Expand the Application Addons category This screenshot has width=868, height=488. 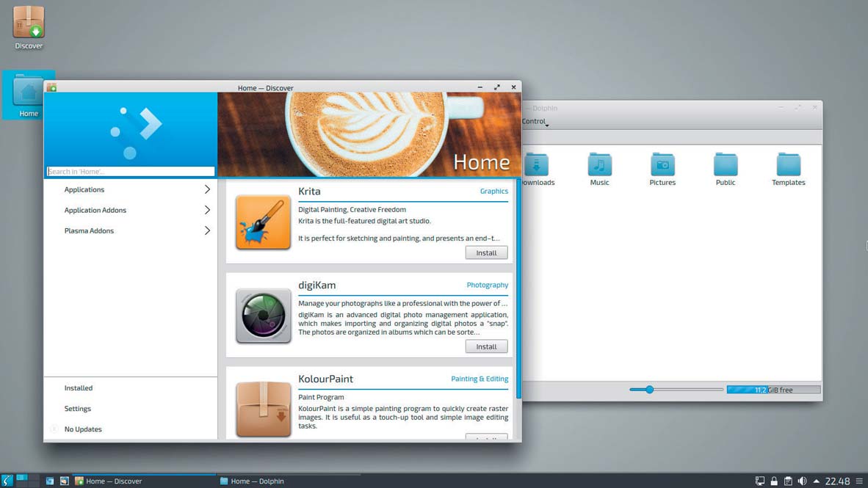pyautogui.click(x=131, y=210)
